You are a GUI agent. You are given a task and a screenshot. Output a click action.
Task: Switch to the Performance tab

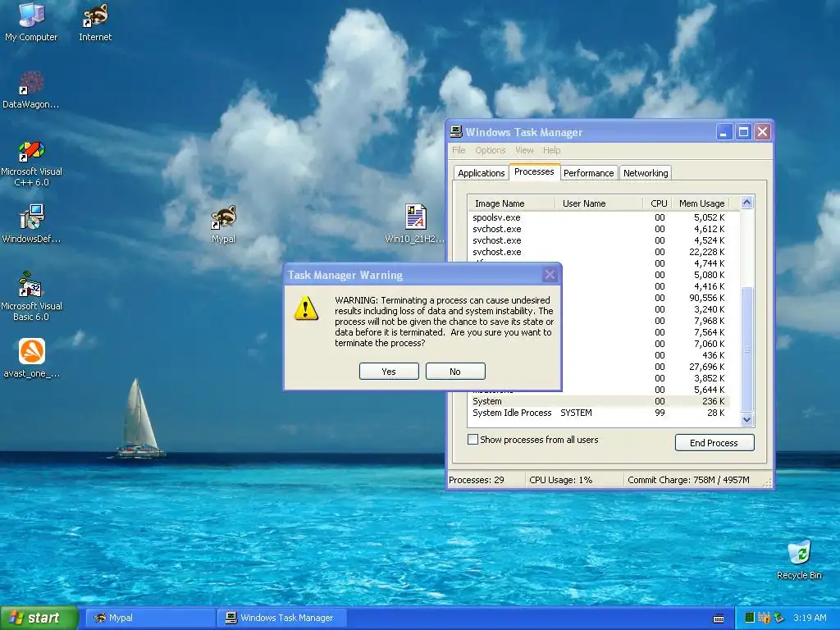(589, 173)
